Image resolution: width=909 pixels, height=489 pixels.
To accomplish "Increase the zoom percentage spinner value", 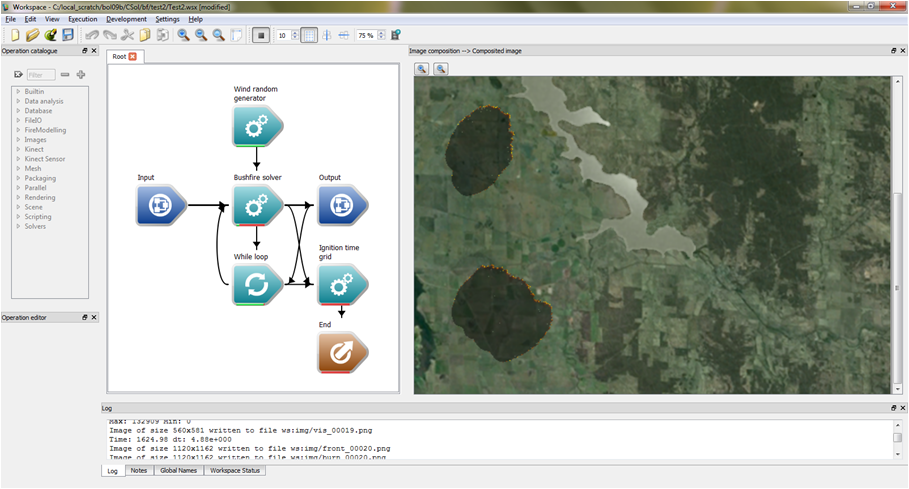I will (382, 32).
